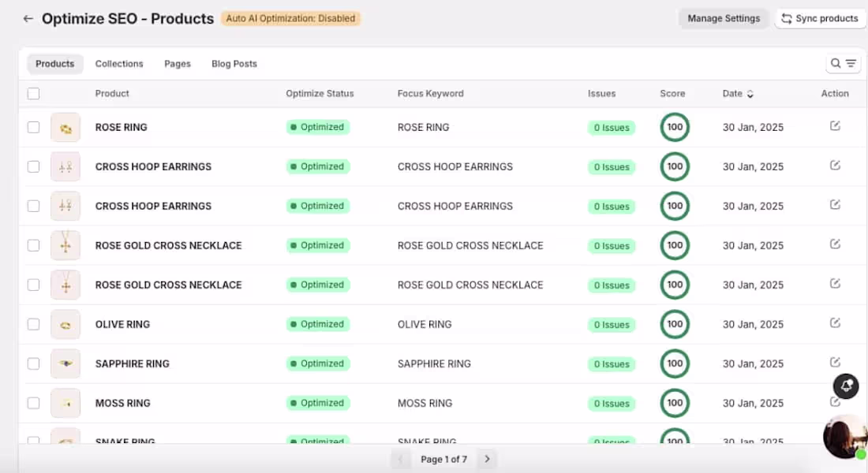Screen dimensions: 868x473
Task: Select the ROSE RING row checkbox
Action: point(34,127)
